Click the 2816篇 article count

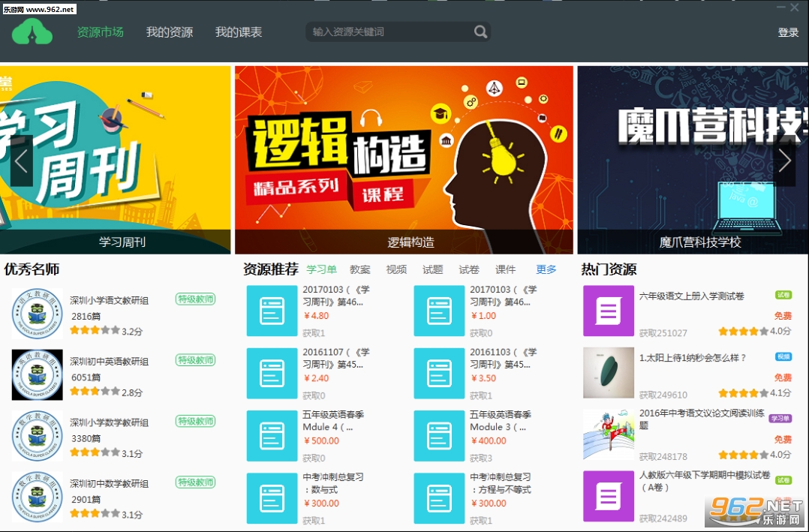point(86,316)
